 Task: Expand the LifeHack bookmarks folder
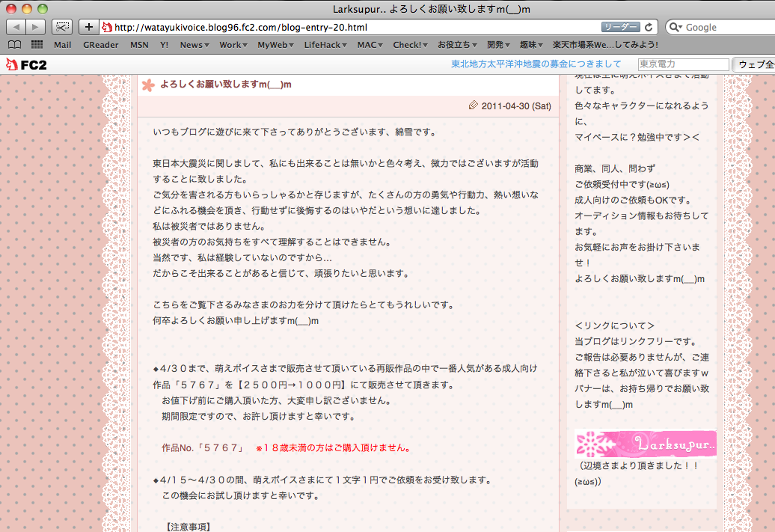tap(325, 45)
